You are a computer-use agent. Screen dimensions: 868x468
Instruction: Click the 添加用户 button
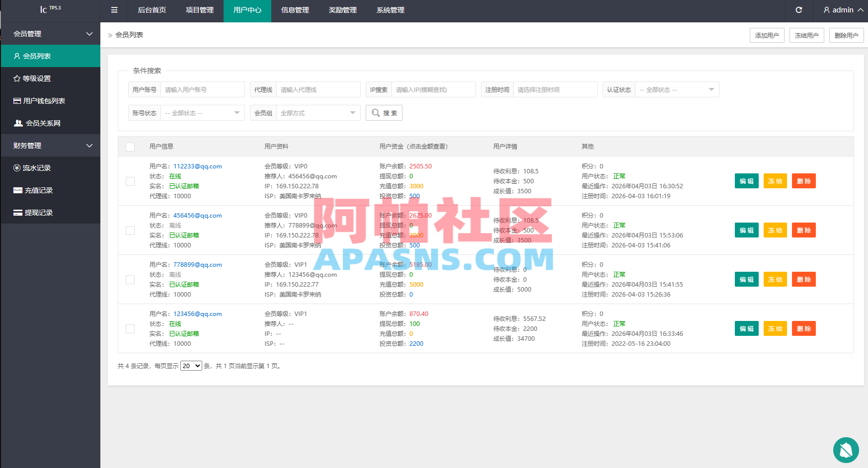click(767, 35)
